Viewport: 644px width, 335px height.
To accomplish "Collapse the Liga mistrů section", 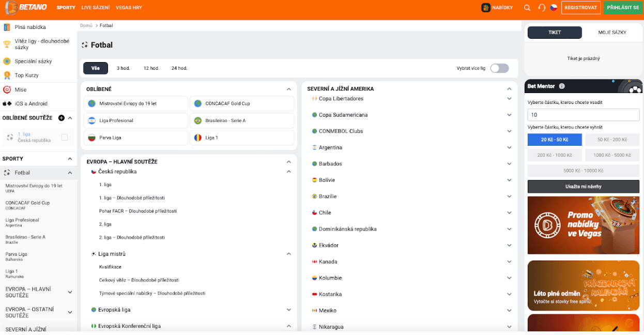I will [289, 254].
